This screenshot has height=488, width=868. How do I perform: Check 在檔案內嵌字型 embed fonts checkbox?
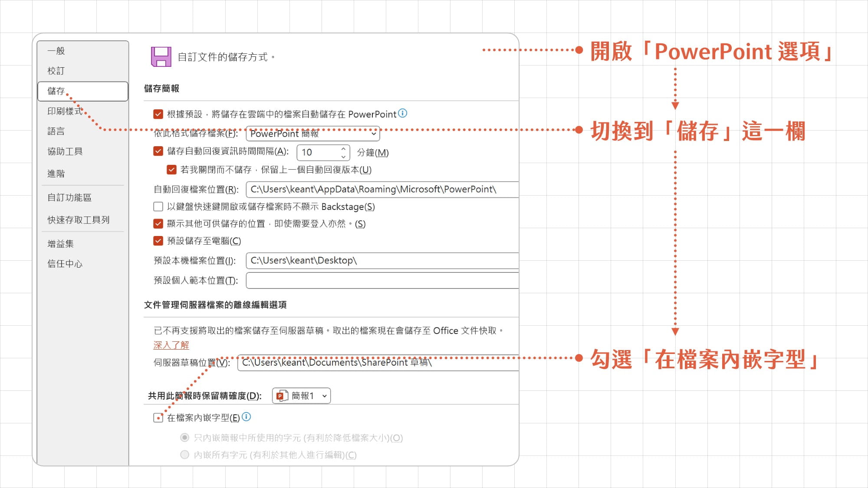click(158, 418)
